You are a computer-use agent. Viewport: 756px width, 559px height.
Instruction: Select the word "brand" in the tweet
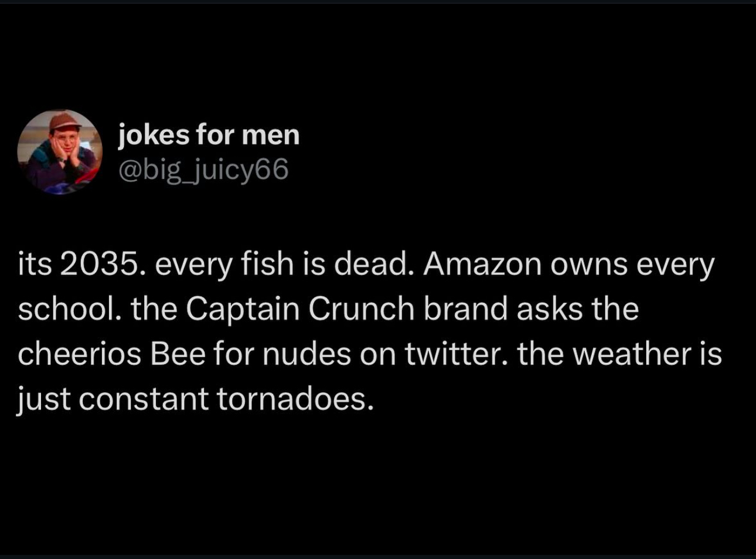(x=465, y=309)
